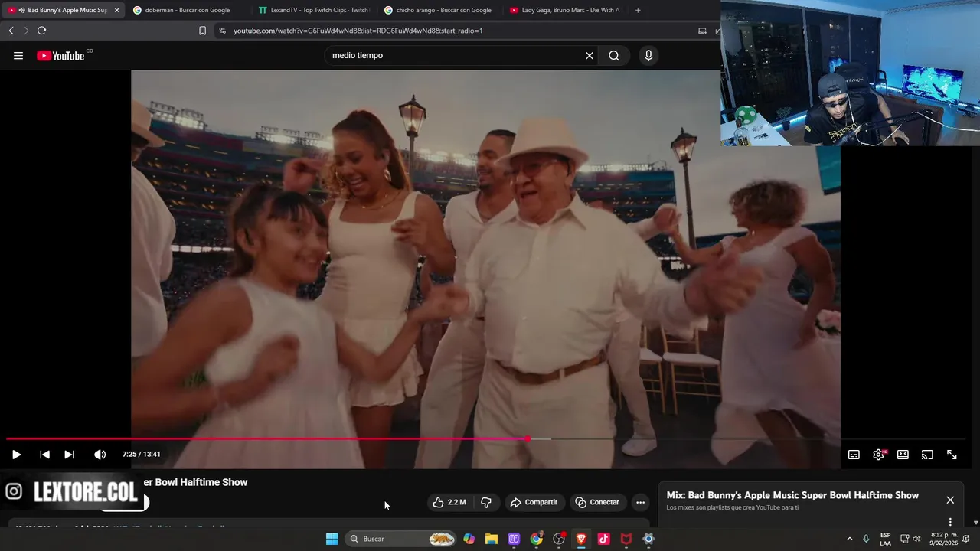Open a new browser tab
This screenshot has height=551, width=980.
[638, 11]
